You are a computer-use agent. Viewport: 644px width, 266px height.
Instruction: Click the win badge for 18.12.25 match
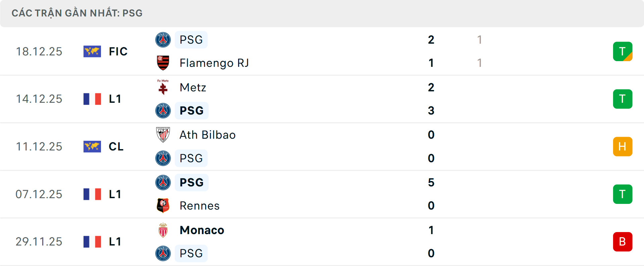point(623,51)
